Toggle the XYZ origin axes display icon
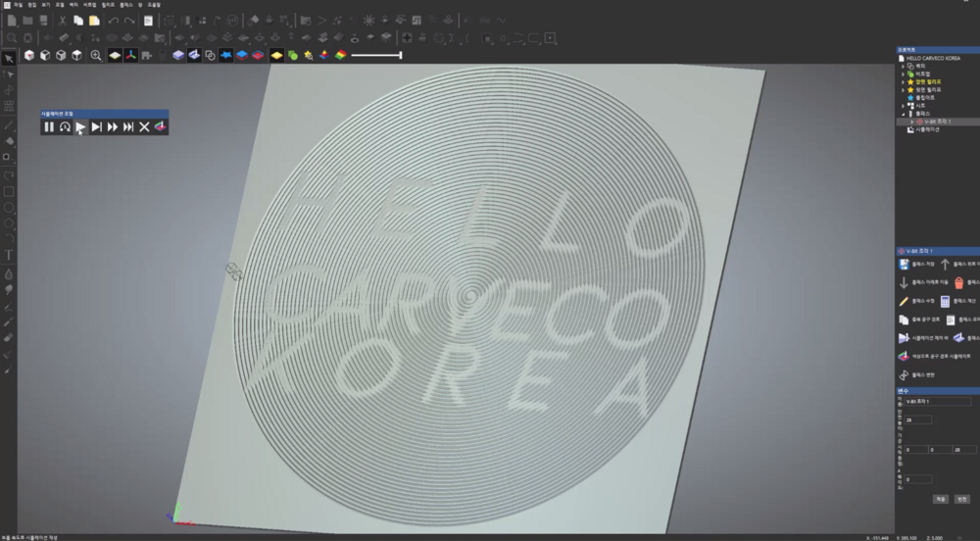 [130, 56]
